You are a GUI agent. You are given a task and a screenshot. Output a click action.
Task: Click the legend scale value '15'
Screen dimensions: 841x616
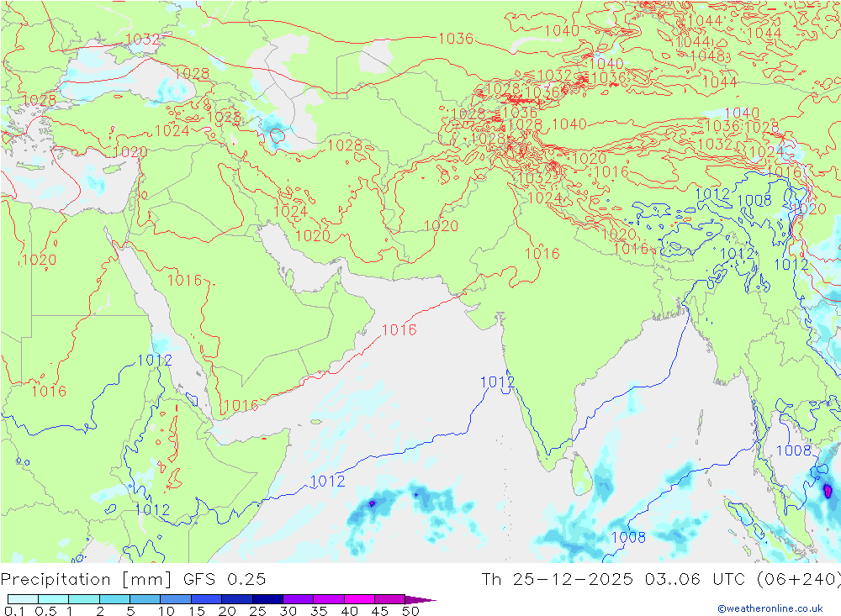click(197, 611)
